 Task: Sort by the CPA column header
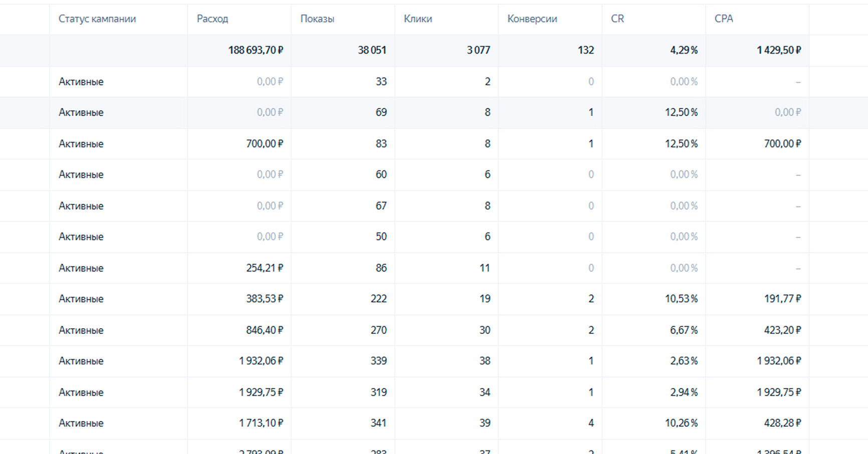click(724, 19)
